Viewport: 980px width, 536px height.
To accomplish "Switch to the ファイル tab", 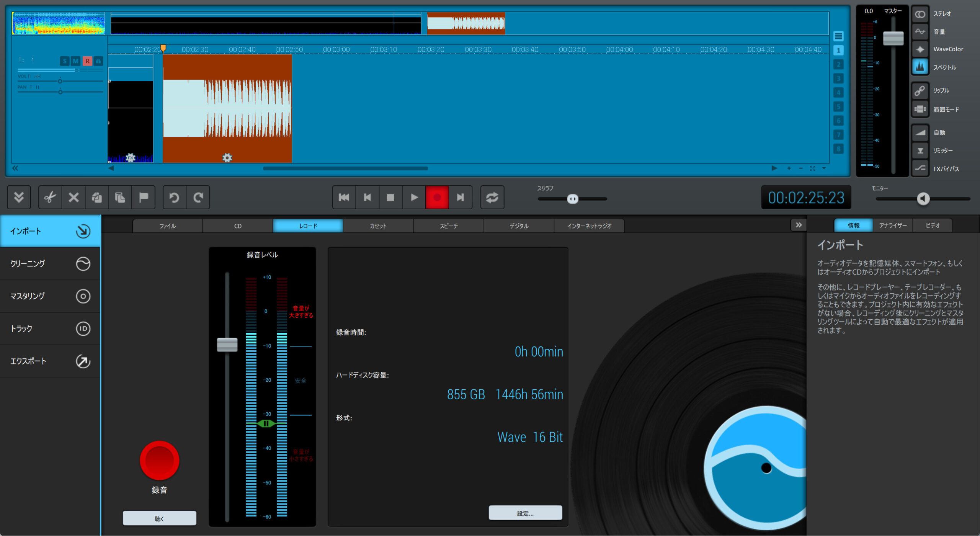I will 168,226.
